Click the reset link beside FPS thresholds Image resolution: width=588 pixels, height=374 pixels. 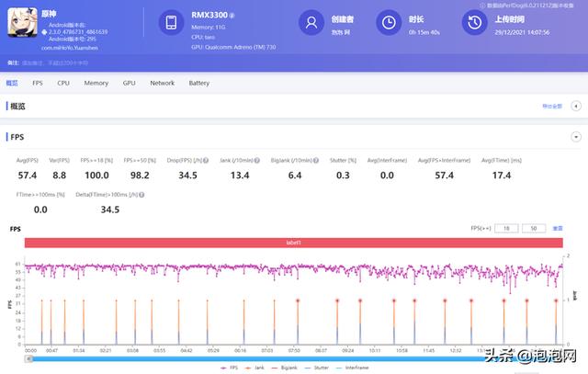558,228
